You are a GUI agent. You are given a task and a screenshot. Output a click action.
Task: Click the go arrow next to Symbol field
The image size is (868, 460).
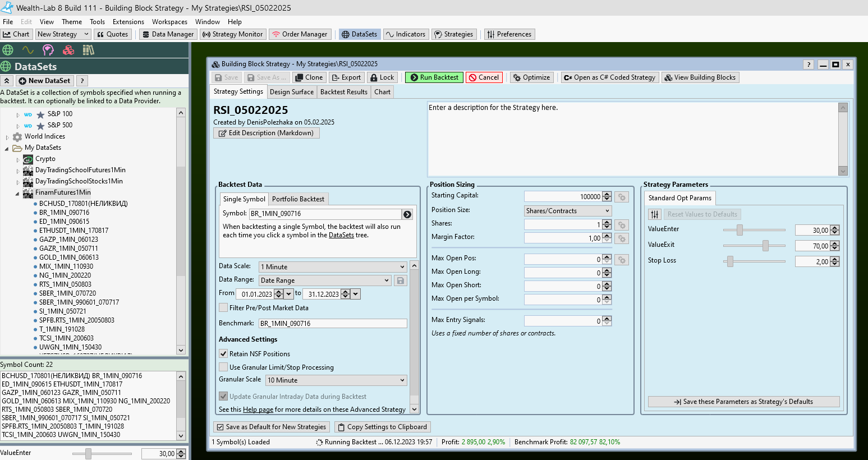[x=407, y=214]
